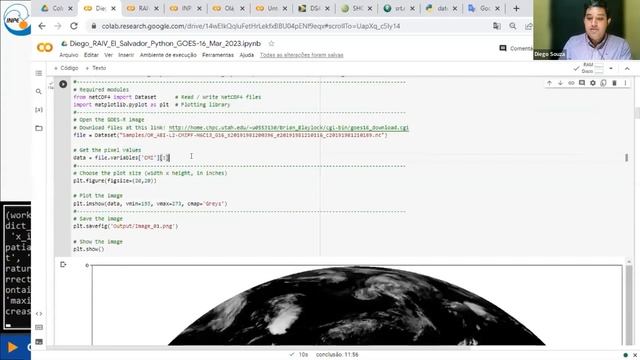Screen dimensions: 640x360
Task: Click Todas as alterações foram salvas link
Action: click(x=302, y=55)
